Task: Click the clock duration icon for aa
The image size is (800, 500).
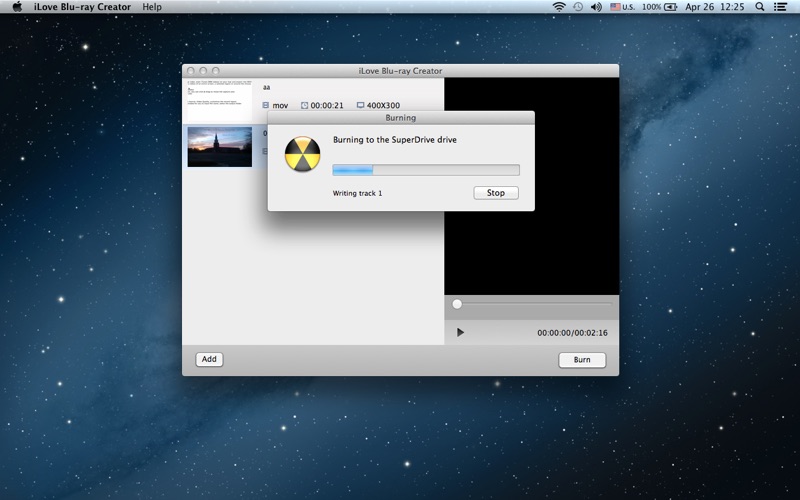Action: (305, 105)
